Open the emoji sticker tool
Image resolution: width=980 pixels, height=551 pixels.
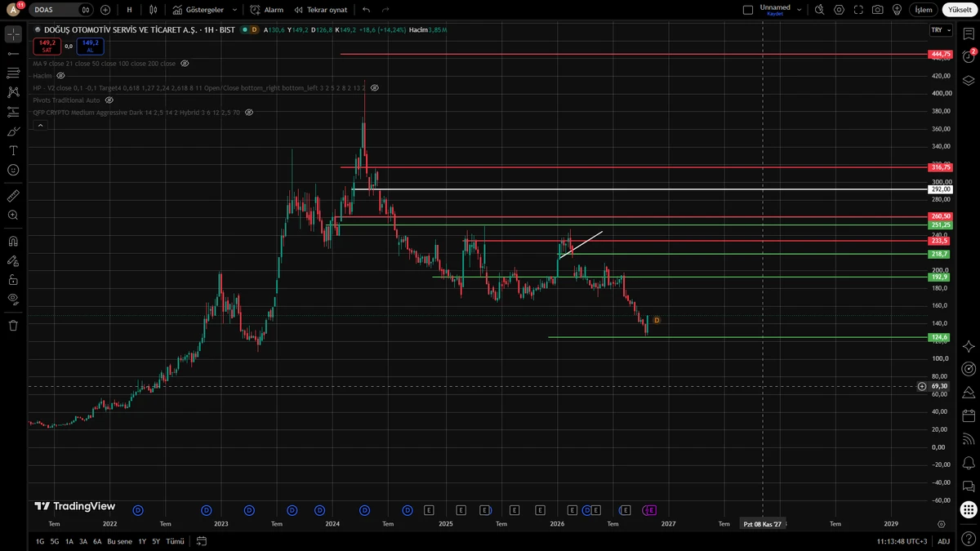click(13, 170)
